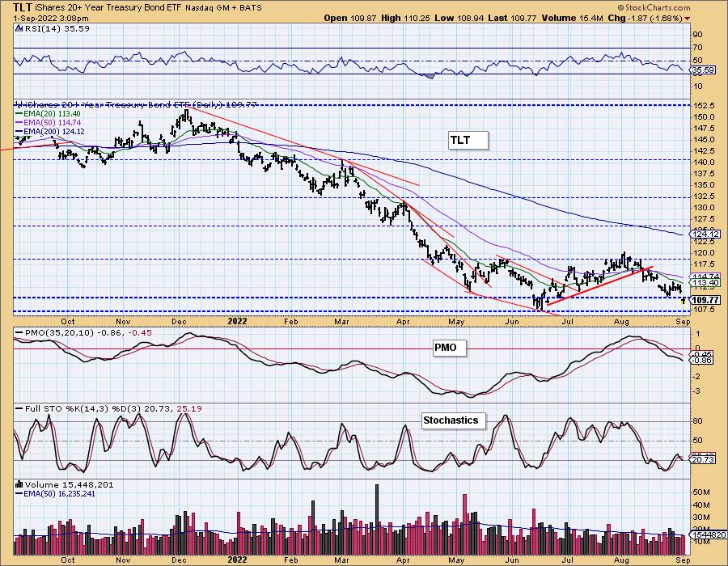
Task: Click the 'High 110.25' header value
Action: (405, 18)
